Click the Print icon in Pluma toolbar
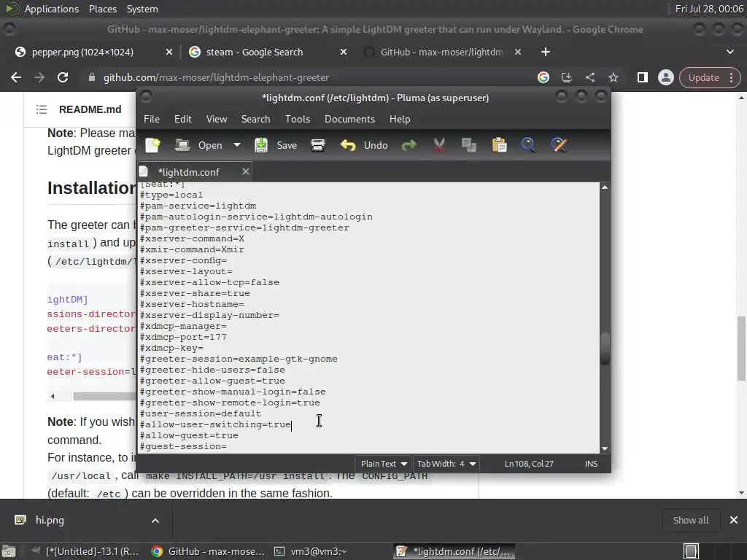Viewport: 747px width, 560px height. click(318, 145)
